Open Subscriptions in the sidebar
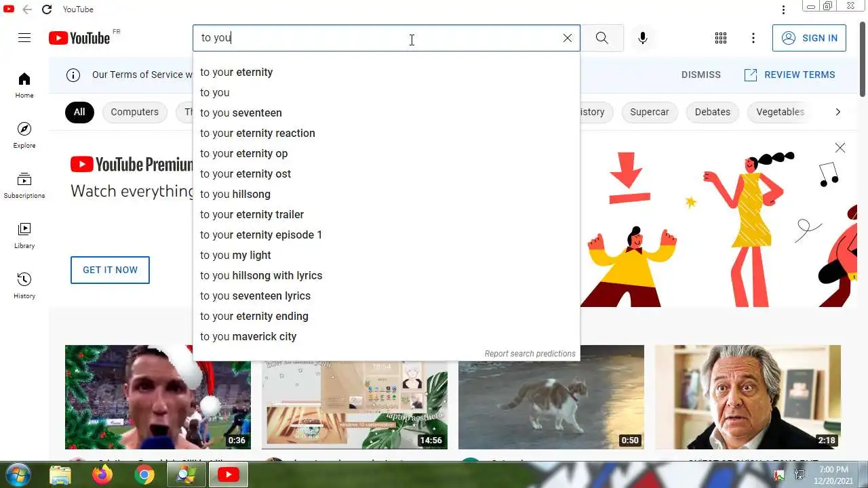Viewport: 868px width, 488px height. (x=24, y=186)
